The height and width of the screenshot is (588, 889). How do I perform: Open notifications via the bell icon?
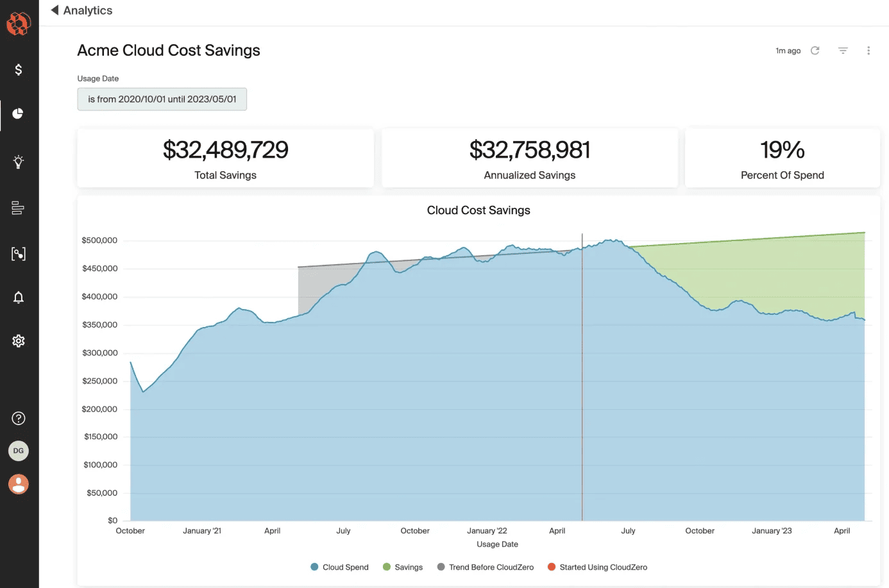click(18, 297)
